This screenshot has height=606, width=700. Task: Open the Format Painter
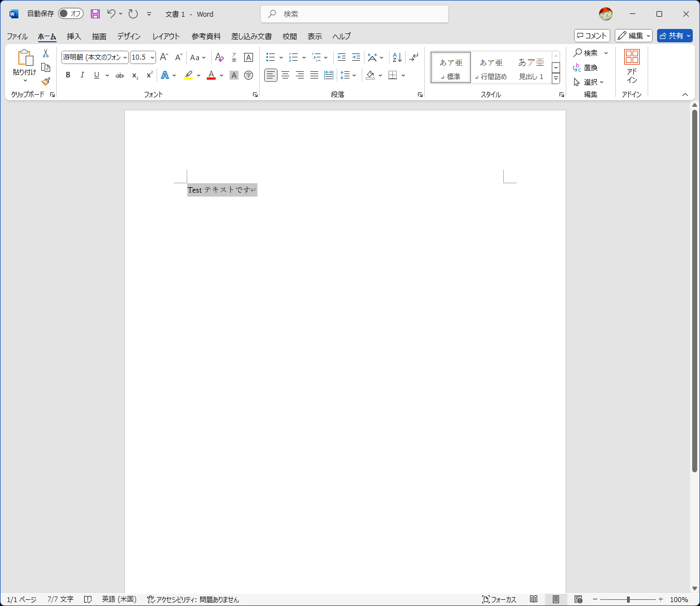point(46,81)
